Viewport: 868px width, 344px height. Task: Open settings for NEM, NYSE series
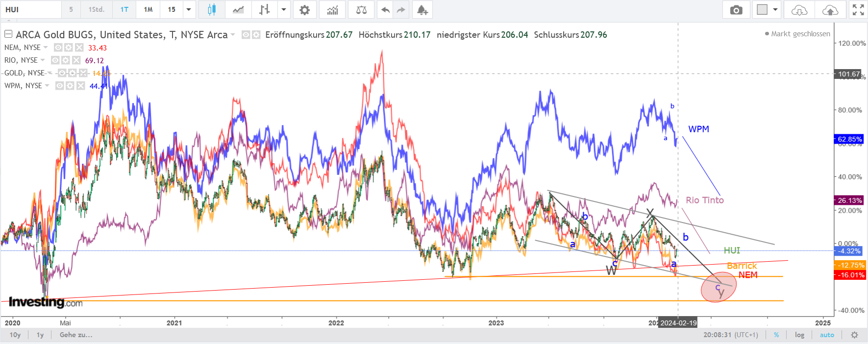[69, 48]
